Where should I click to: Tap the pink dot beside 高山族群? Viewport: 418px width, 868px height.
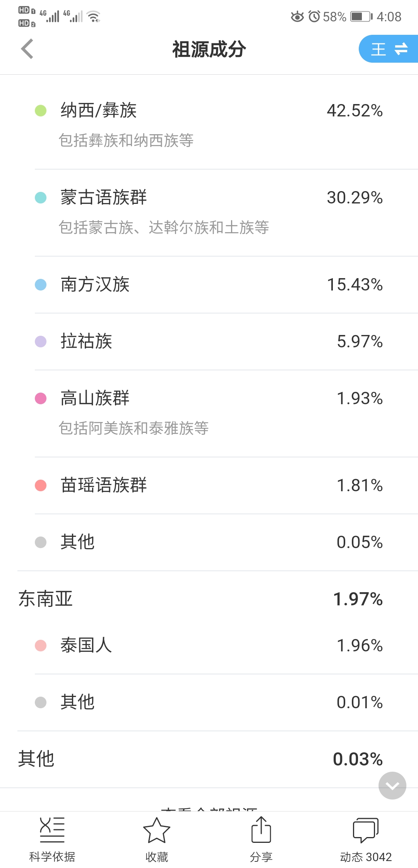41,398
